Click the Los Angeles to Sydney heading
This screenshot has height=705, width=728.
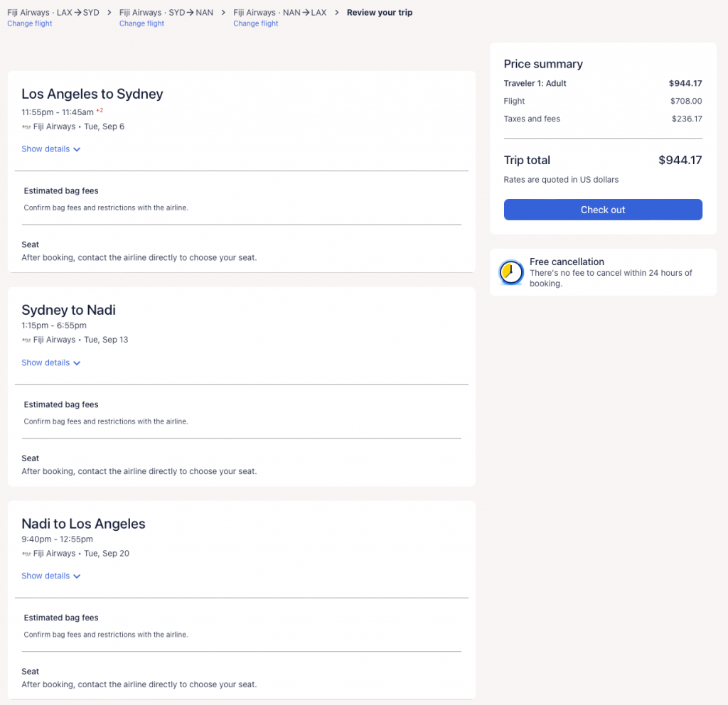point(92,94)
